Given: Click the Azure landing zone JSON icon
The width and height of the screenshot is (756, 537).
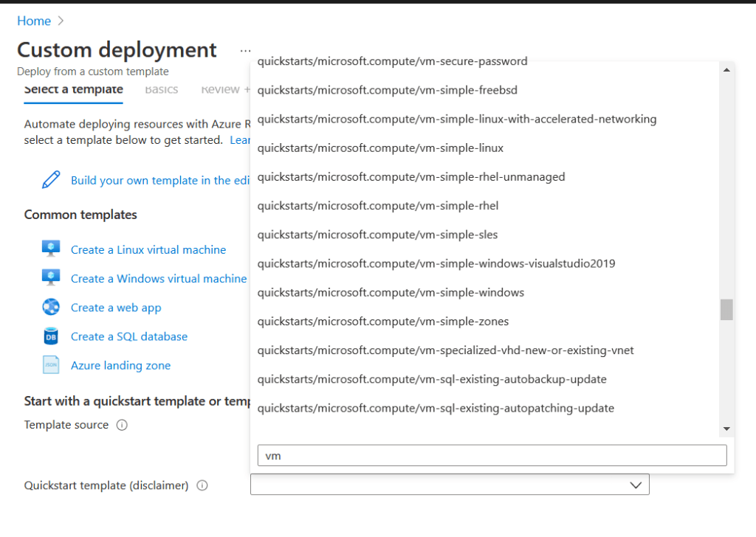Looking at the screenshot, I should tap(51, 365).
